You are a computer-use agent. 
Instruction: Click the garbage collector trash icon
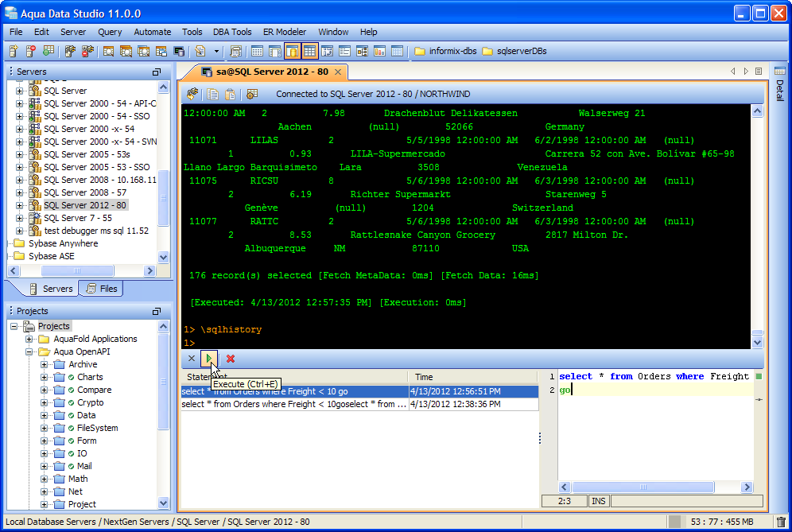click(x=781, y=522)
